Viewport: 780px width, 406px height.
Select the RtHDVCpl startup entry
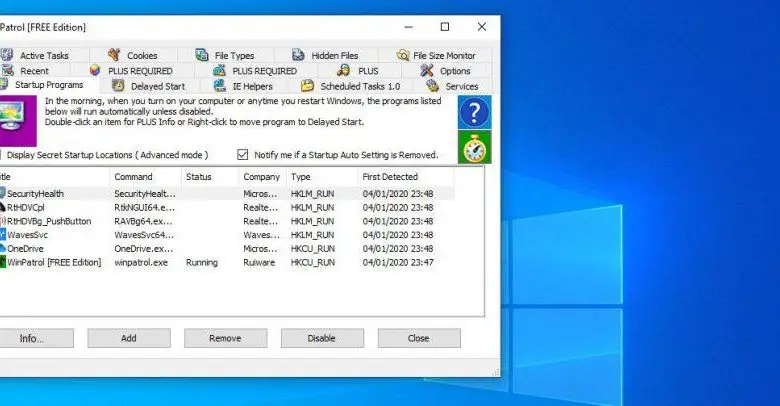click(x=226, y=207)
